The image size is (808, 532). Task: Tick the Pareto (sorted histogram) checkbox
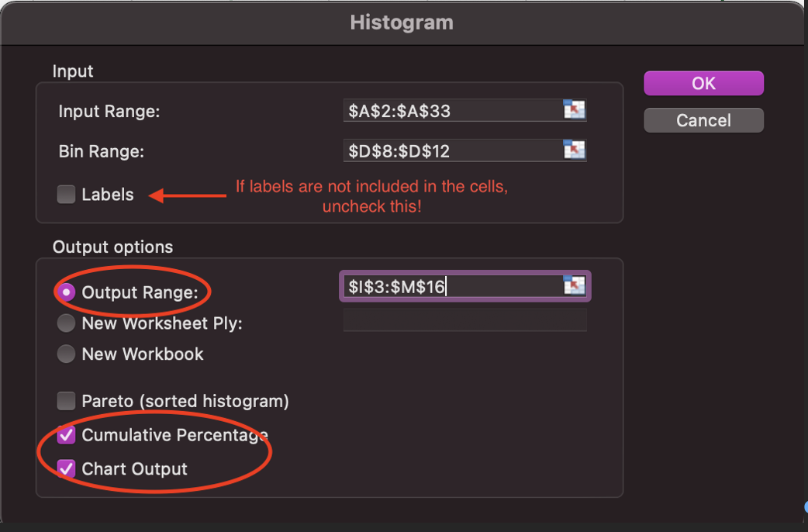(x=67, y=401)
